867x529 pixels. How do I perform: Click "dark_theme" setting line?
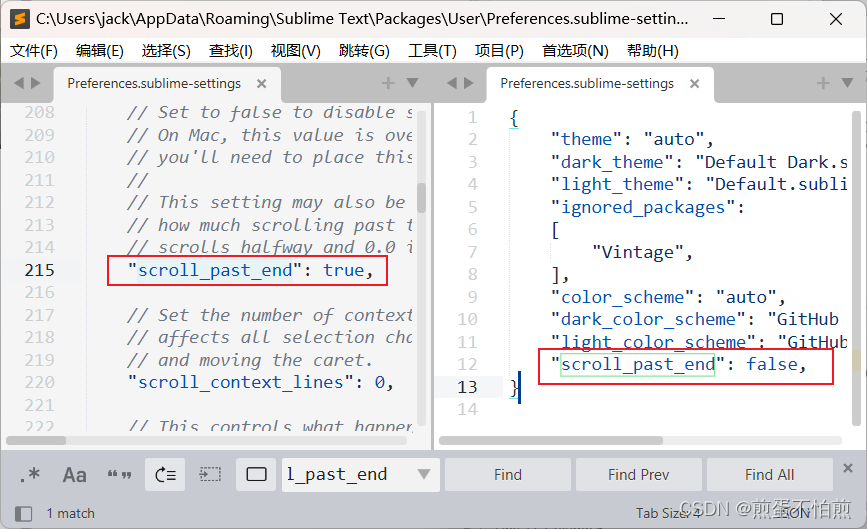(x=698, y=162)
